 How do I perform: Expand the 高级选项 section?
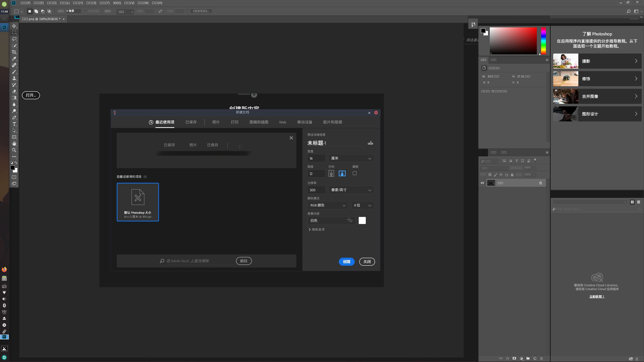[x=316, y=229]
